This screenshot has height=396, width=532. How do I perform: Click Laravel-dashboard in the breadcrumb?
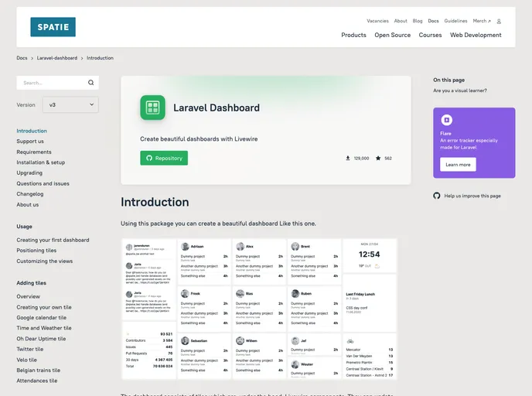(57, 58)
